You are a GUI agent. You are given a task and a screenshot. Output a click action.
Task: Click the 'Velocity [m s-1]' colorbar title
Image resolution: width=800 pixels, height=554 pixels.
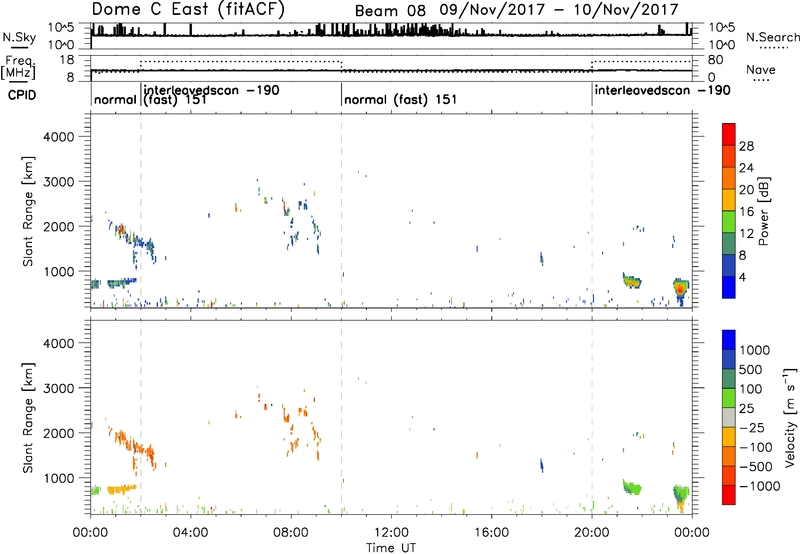pyautogui.click(x=789, y=417)
